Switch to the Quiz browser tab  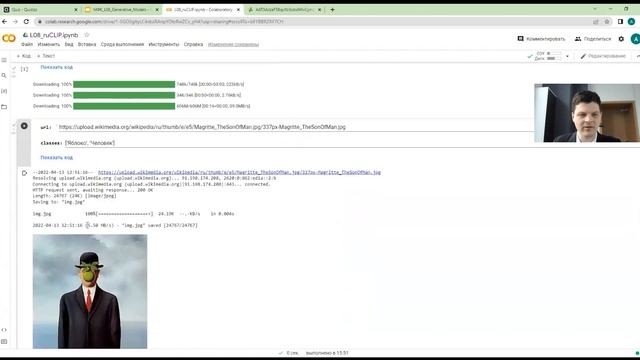click(40, 9)
